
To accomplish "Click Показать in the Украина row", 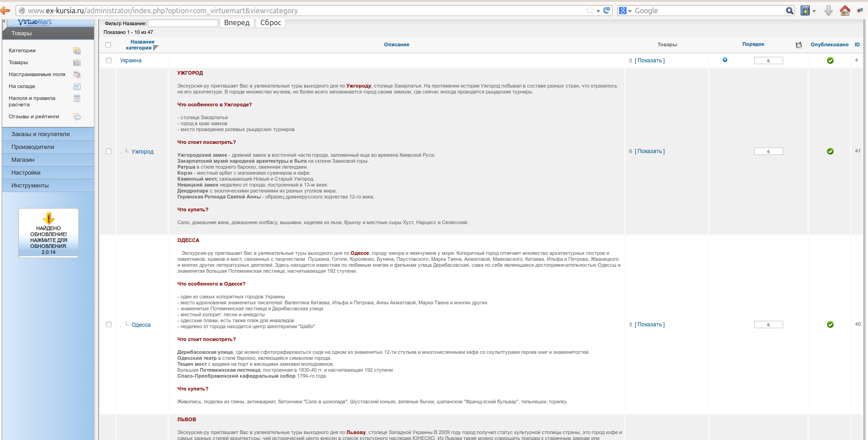I will coord(649,60).
